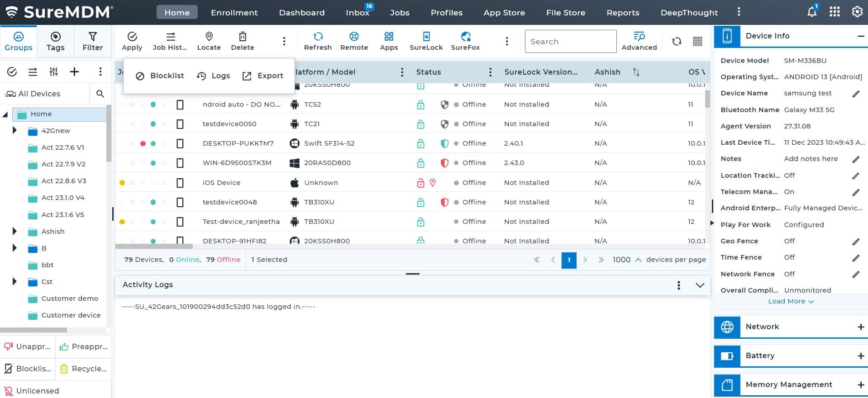Select the iOS Device row checkbox
This screenshot has width=868, height=398.
[x=180, y=183]
